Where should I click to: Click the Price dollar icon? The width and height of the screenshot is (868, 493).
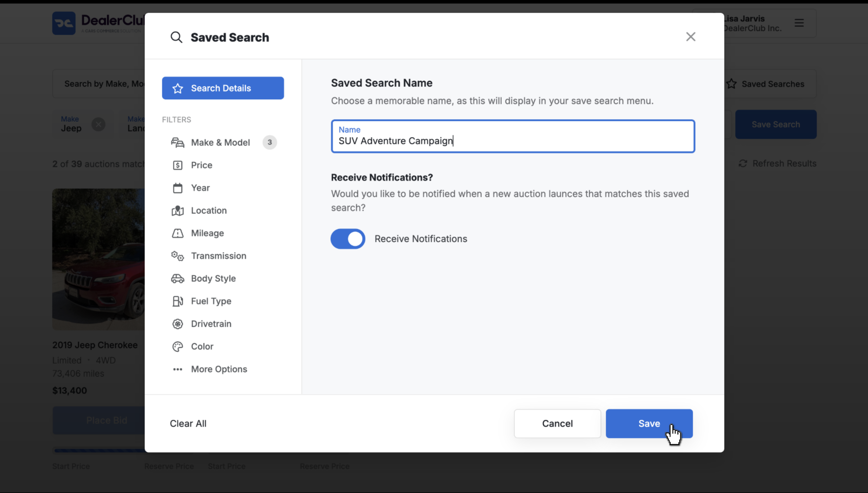[x=178, y=165]
